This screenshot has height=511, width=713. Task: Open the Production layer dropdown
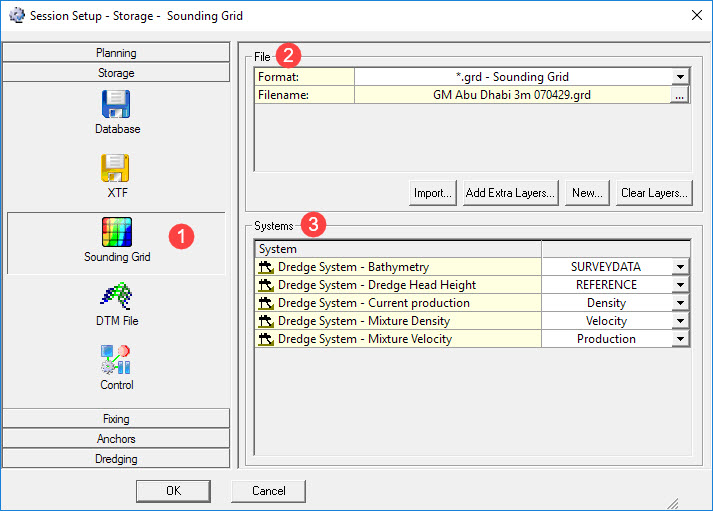(x=680, y=339)
